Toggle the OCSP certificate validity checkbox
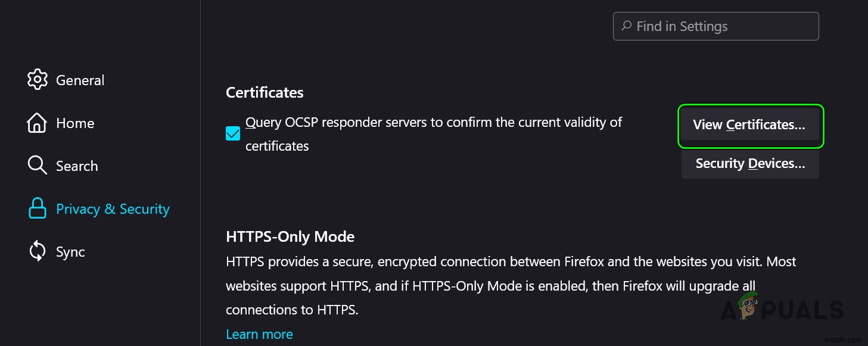 (232, 133)
